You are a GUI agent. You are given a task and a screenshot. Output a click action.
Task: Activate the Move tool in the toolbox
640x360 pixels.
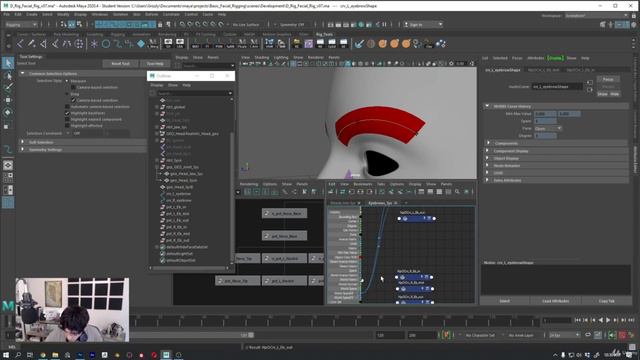[x=8, y=100]
